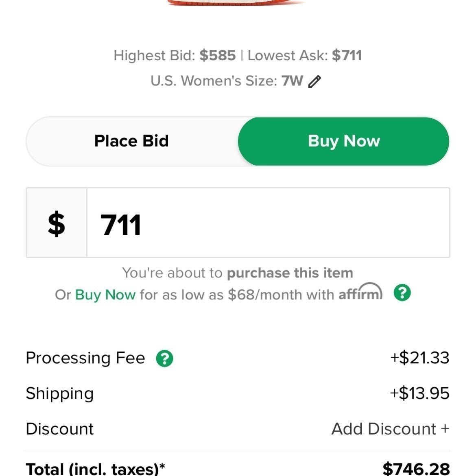Expand Add Discount + entry
This screenshot has width=476, height=476.
point(390,429)
